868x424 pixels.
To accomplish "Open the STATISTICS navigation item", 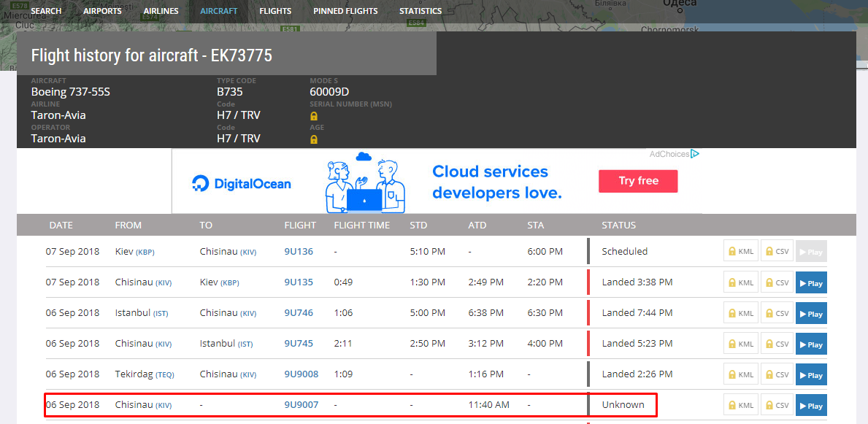I will (420, 11).
